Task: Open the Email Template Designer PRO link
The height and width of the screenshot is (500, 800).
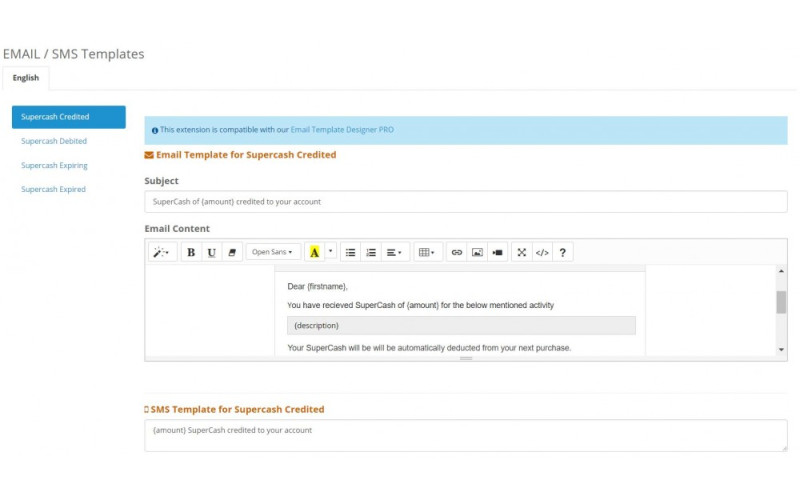Action: (342, 130)
